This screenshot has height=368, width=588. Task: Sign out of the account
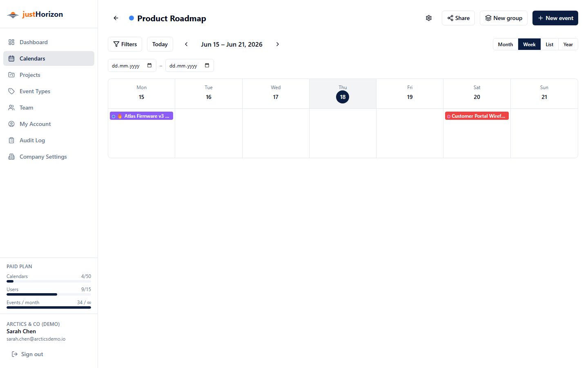[x=27, y=354]
